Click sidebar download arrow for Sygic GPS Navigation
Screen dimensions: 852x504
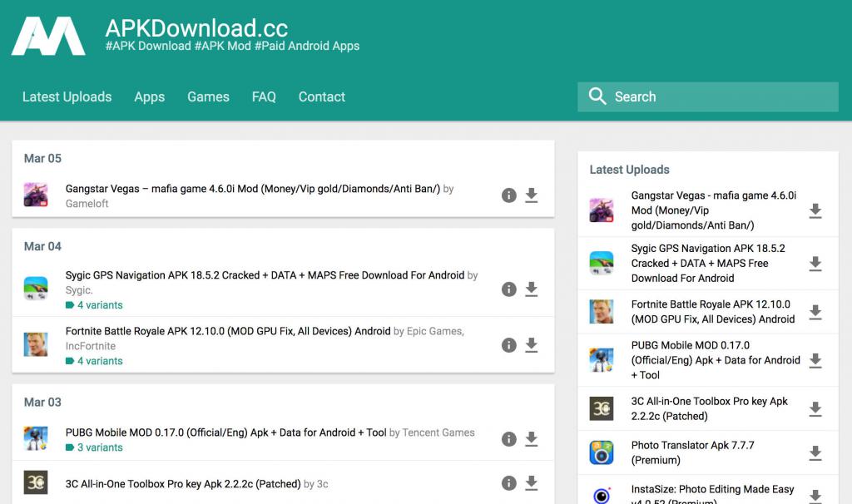(815, 264)
